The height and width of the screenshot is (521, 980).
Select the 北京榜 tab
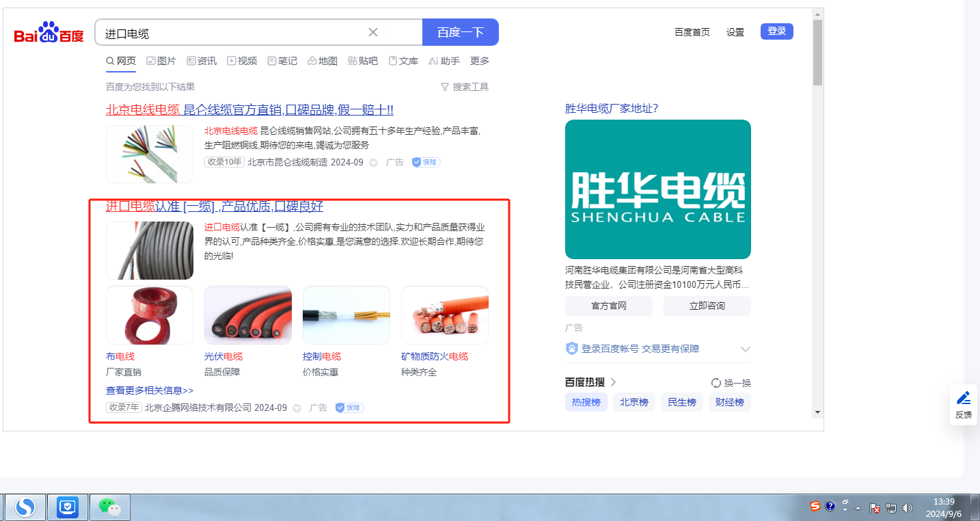[634, 402]
